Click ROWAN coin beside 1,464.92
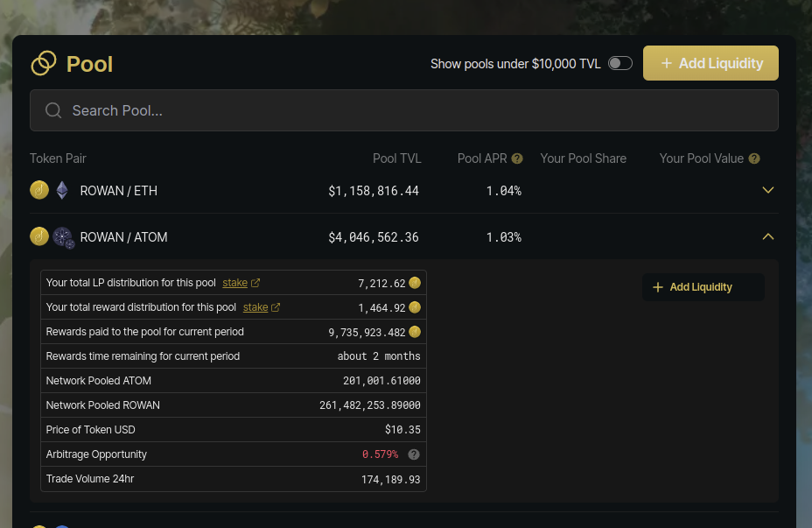 click(x=415, y=307)
